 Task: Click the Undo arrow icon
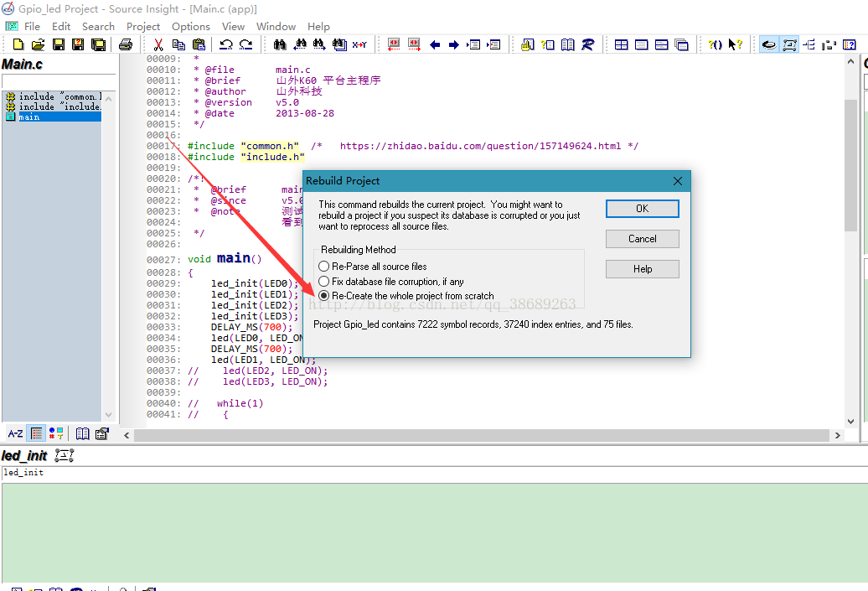click(227, 44)
